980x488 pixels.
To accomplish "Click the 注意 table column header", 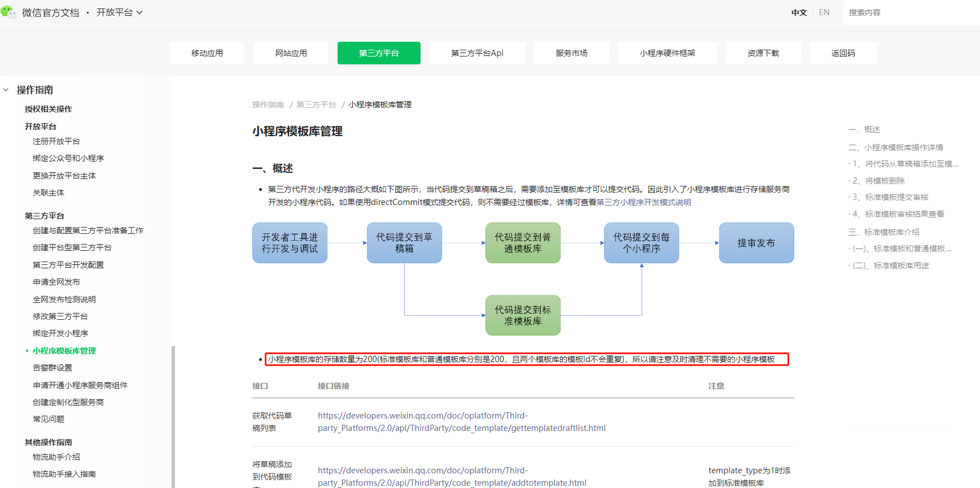I will 716,386.
